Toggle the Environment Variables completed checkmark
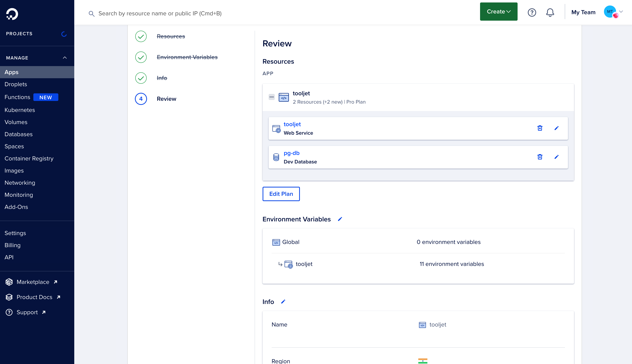The height and width of the screenshot is (364, 632). pyautogui.click(x=141, y=57)
